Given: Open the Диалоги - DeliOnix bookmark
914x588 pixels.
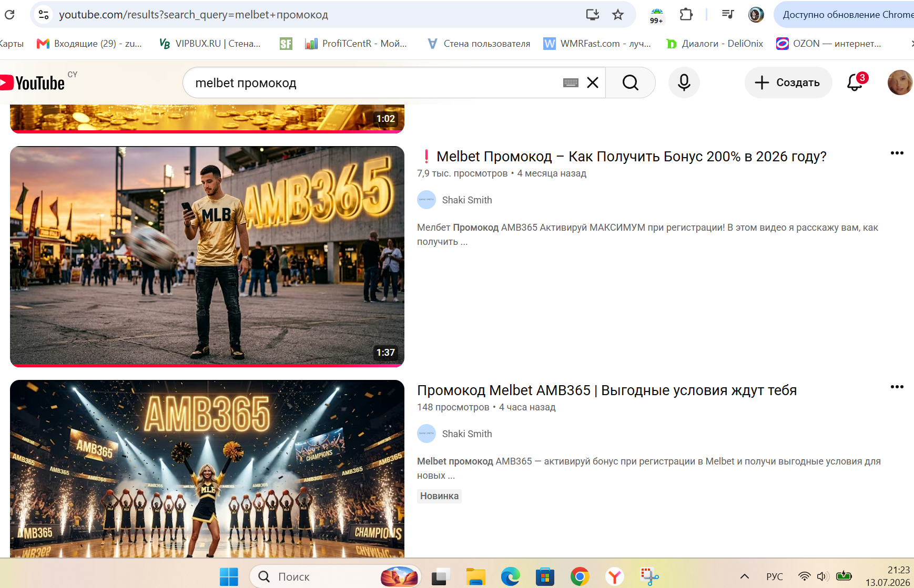Looking at the screenshot, I should point(715,44).
